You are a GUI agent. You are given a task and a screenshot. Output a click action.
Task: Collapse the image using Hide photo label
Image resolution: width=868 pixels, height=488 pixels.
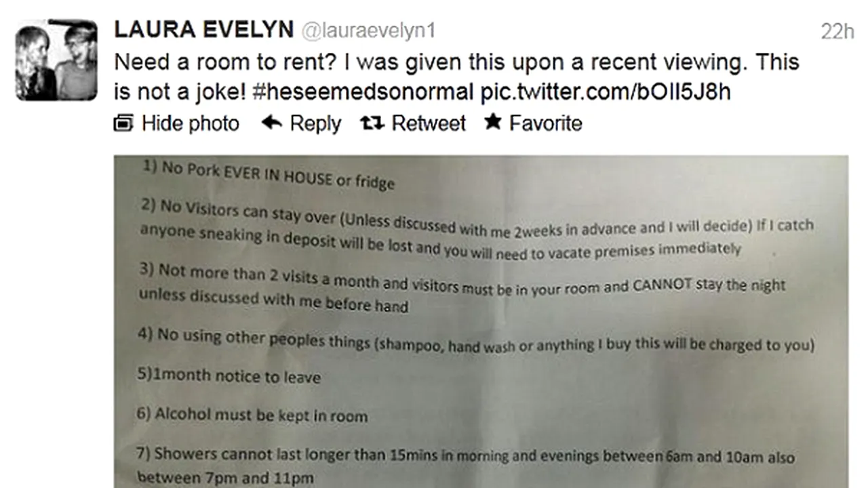tap(190, 123)
